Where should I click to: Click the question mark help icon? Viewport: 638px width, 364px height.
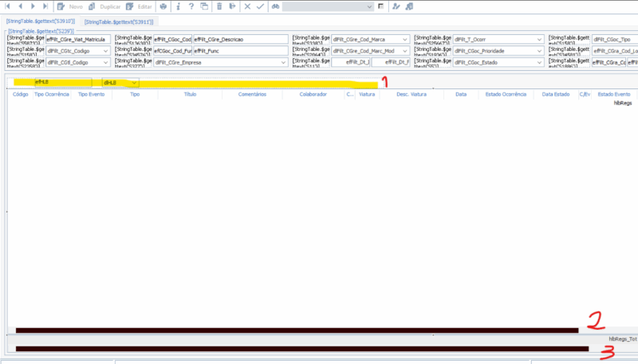point(191,6)
